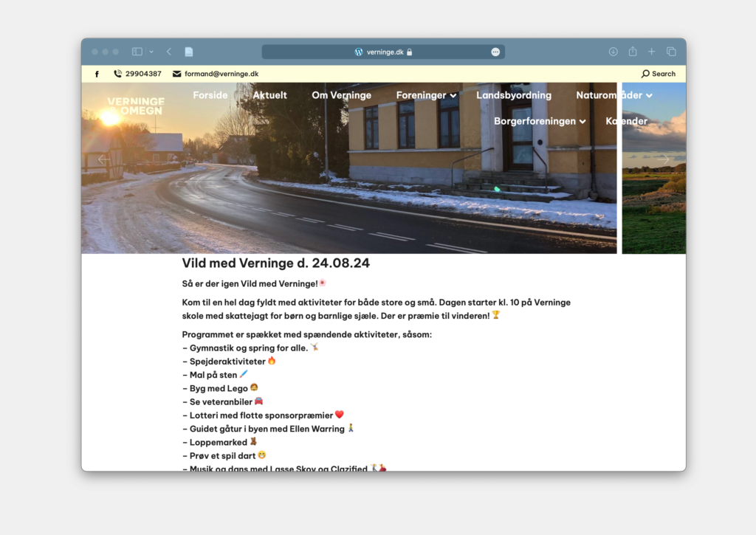Toggle the Safari sidebar
Viewport: 756px width, 535px height.
(x=137, y=52)
